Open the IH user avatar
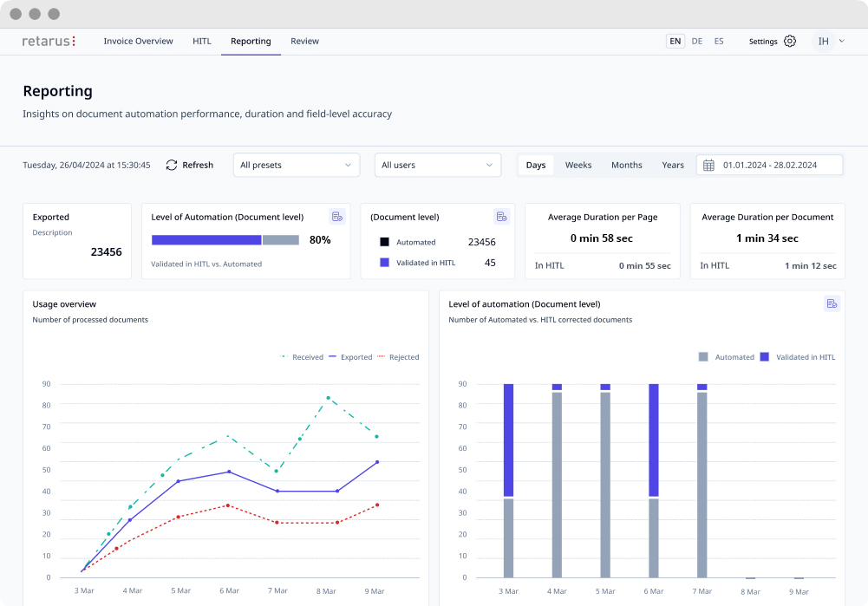This screenshot has width=868, height=606. (x=823, y=41)
